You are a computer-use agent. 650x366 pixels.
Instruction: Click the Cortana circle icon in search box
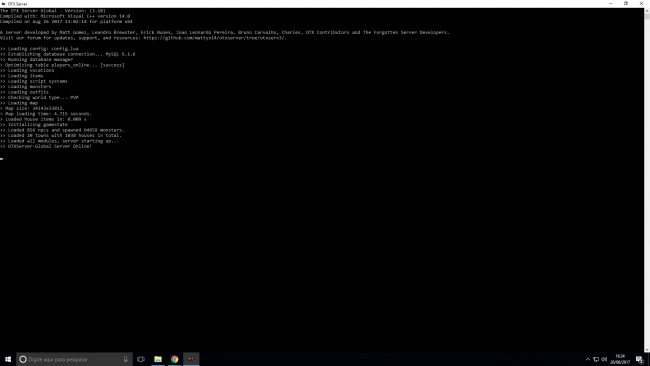[x=23, y=359]
